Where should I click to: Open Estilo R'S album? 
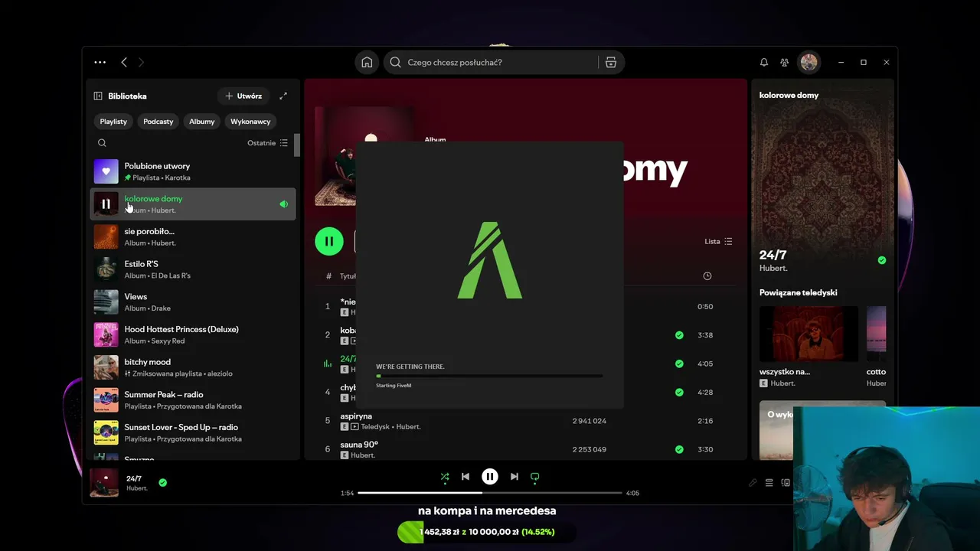193,269
